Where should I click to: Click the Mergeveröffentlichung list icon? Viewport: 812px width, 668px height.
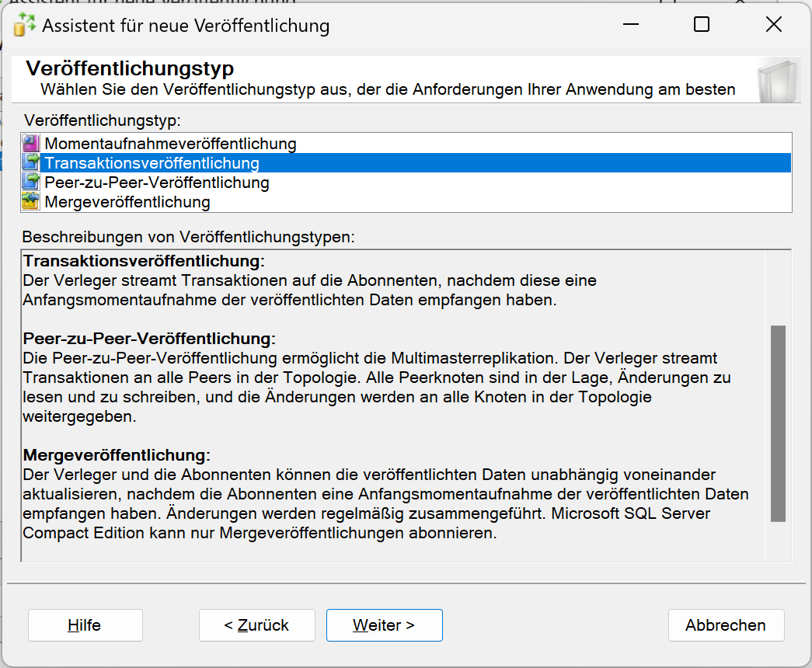pyautogui.click(x=31, y=201)
